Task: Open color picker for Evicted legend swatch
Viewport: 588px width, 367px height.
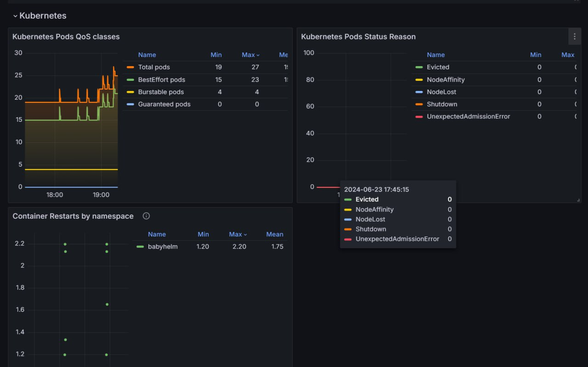Action: 419,67
